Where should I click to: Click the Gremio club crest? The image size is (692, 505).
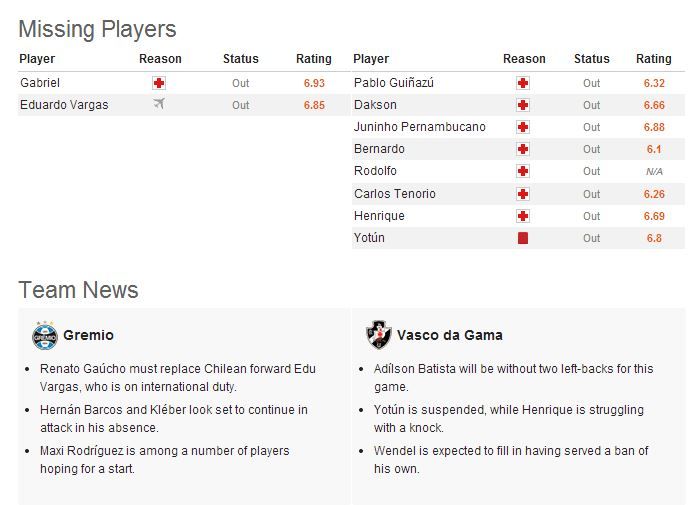(x=44, y=335)
